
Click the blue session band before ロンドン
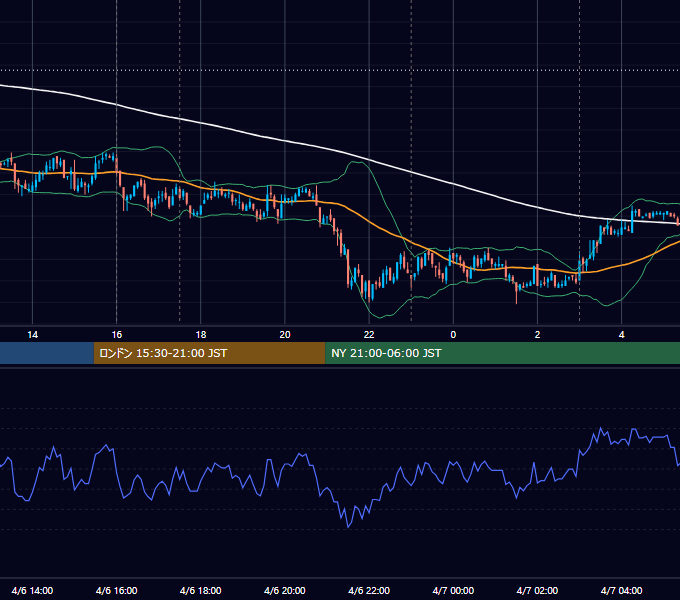click(x=47, y=353)
